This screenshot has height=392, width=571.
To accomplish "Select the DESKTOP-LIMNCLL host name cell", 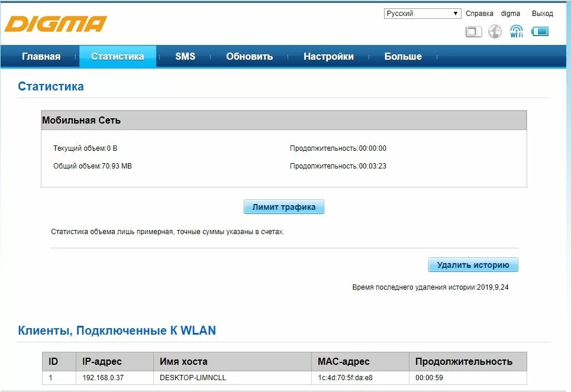I will point(193,377).
